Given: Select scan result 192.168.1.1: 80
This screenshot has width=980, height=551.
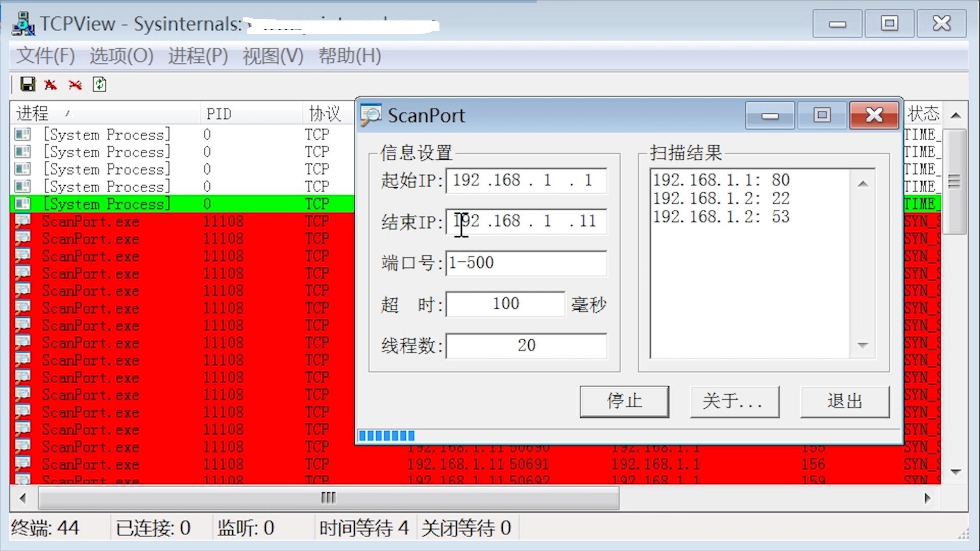Looking at the screenshot, I should coord(721,180).
